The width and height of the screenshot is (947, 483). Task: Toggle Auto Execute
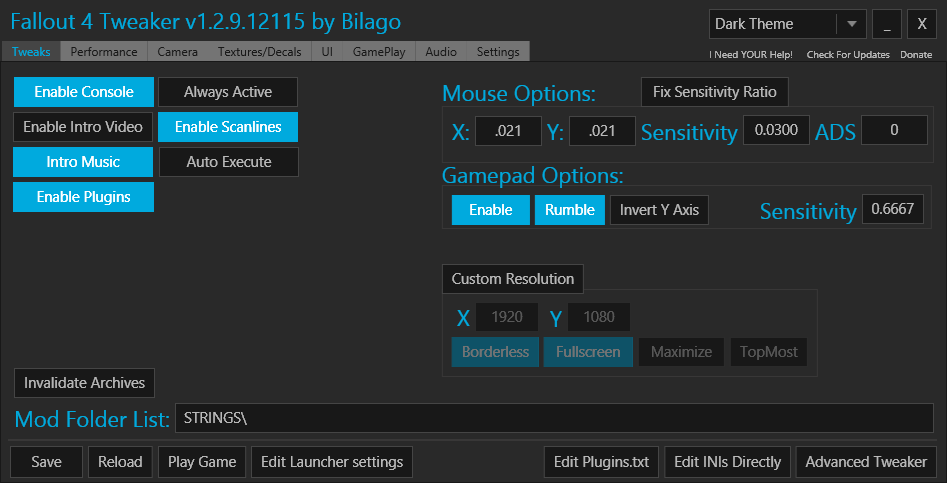tap(229, 162)
